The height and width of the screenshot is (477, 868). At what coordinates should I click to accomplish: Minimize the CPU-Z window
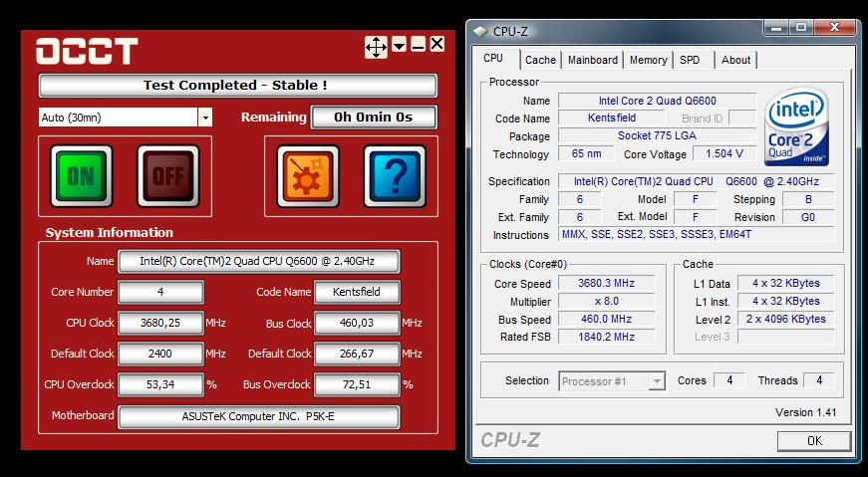pyautogui.click(x=776, y=27)
